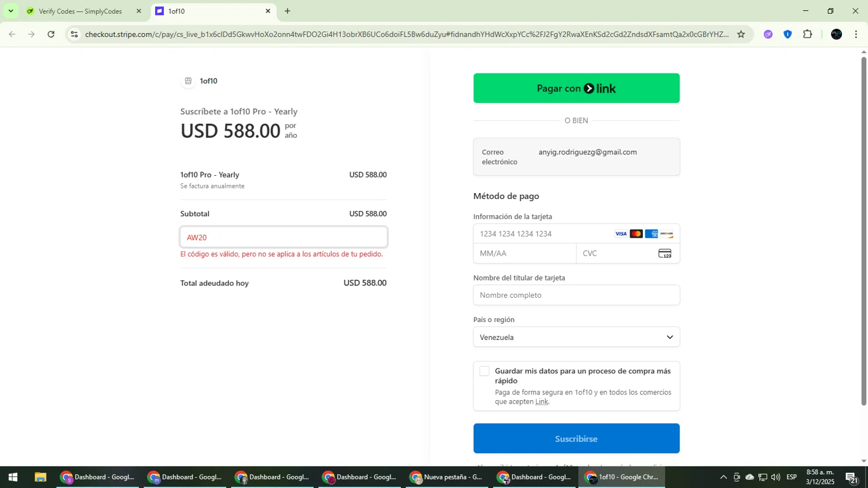868x488 pixels.
Task: Click the AW20 promo code field
Action: tap(284, 237)
